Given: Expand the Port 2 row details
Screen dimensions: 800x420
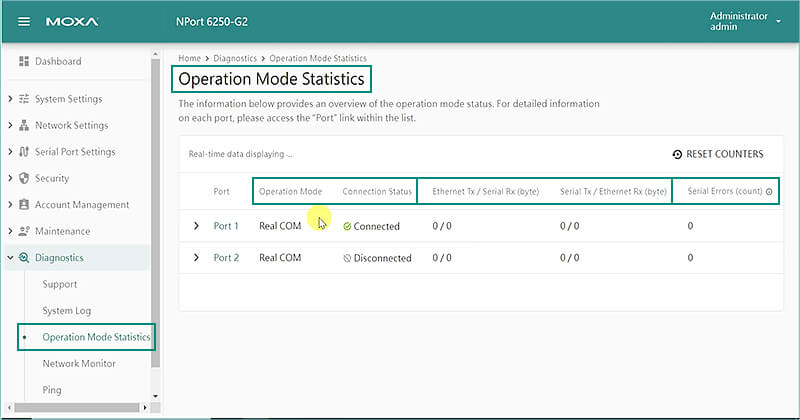Looking at the screenshot, I should [196, 258].
